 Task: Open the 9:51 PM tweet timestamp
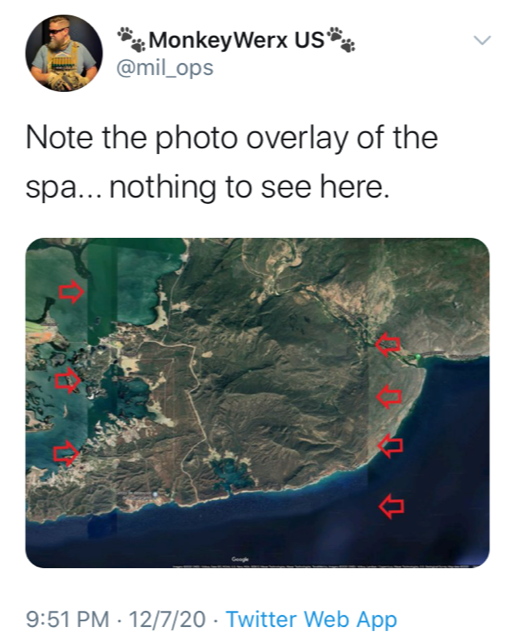tap(67, 619)
